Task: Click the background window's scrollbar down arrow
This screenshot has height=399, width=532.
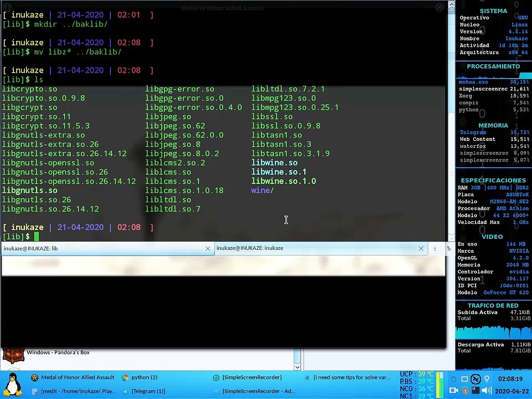Action: click(297, 367)
